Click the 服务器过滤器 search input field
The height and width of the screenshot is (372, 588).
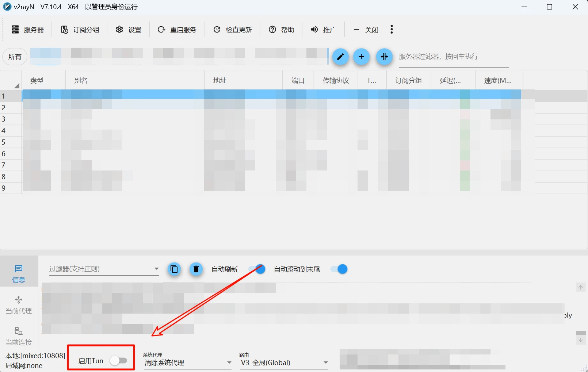tap(453, 57)
